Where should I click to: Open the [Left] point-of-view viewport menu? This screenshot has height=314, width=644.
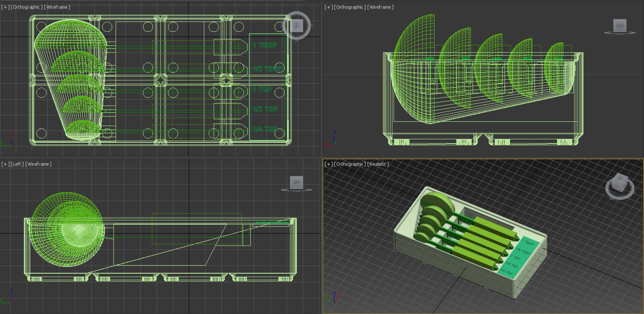pyautogui.click(x=17, y=164)
